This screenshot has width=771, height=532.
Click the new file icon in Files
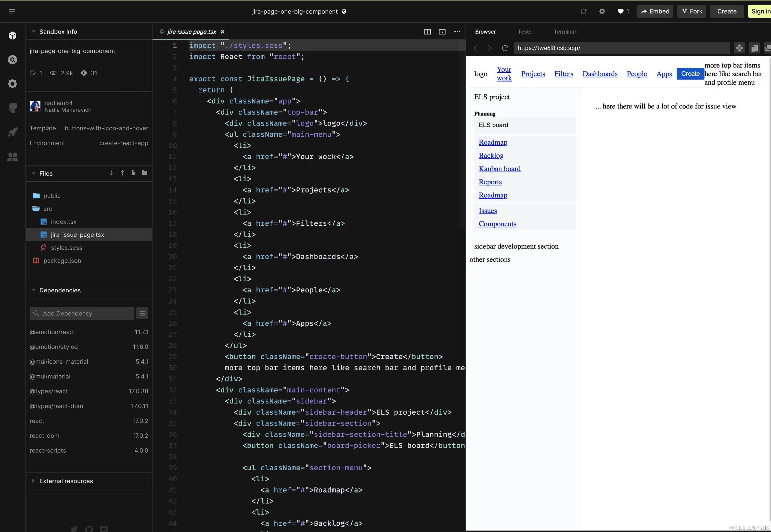pyautogui.click(x=133, y=173)
